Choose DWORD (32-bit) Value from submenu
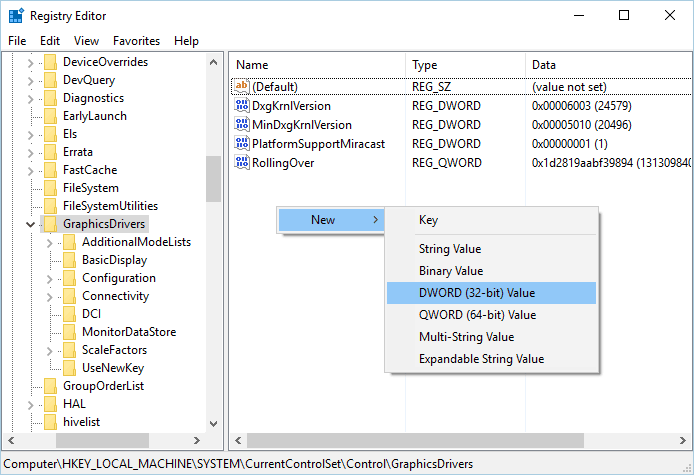The height and width of the screenshot is (475, 694). pos(491,293)
